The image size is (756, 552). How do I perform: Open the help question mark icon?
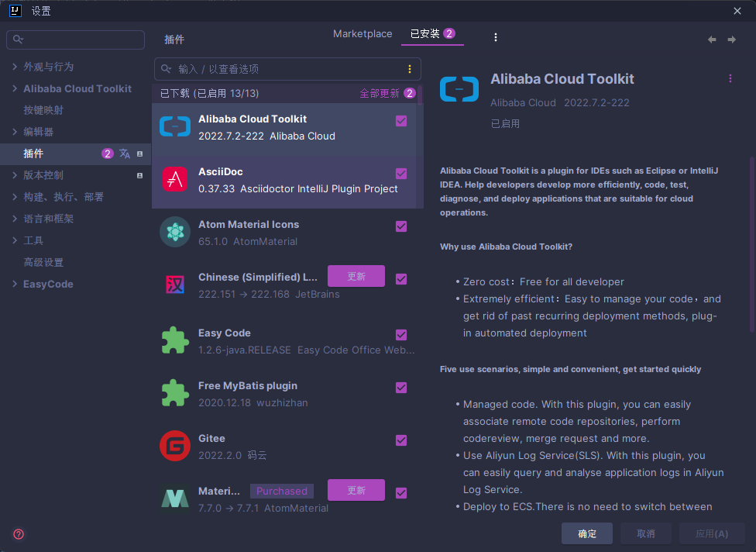pos(19,534)
